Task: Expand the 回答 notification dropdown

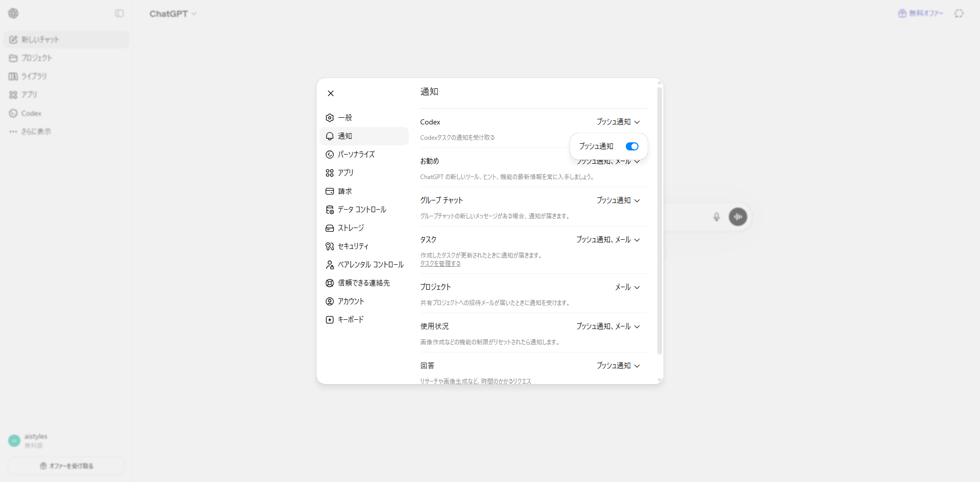Action: (618, 366)
